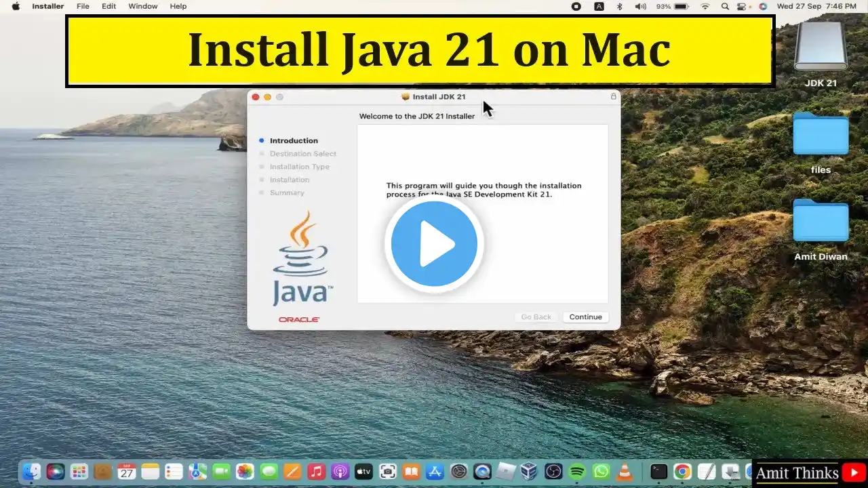Open Maps from the Dock
The width and height of the screenshot is (868, 488).
[197, 472]
